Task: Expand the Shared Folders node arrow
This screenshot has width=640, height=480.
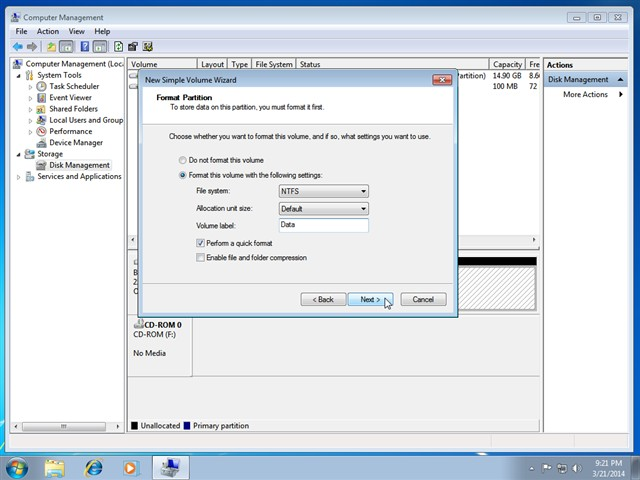Action: (x=30, y=109)
